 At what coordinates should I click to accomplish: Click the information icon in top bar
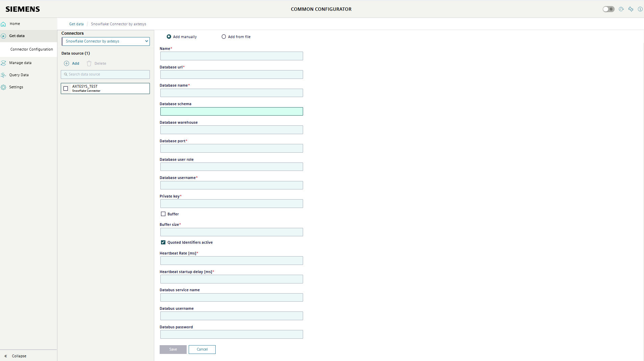click(x=640, y=9)
